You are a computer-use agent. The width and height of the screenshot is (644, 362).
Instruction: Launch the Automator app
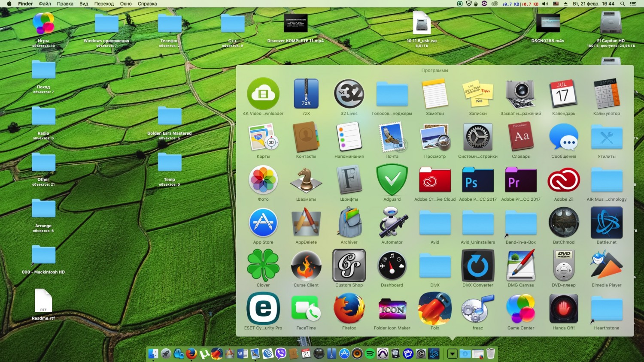(392, 222)
